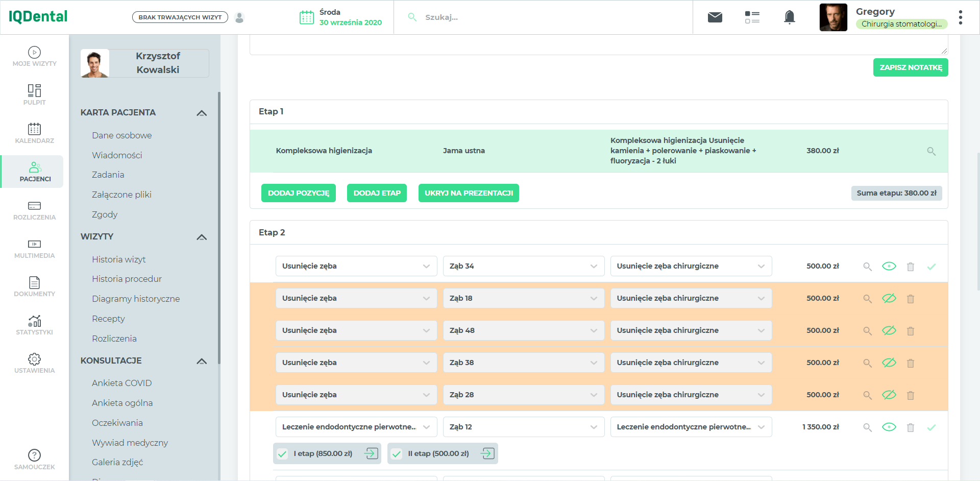Image resolution: width=980 pixels, height=481 pixels.
Task: Open the Ząb 48 tooth dropdown
Action: tap(524, 330)
